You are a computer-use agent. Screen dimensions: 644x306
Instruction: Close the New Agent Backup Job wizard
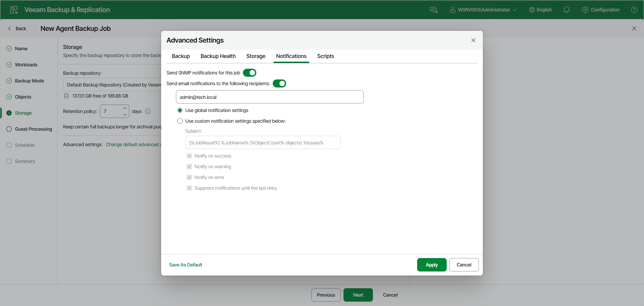click(x=634, y=28)
